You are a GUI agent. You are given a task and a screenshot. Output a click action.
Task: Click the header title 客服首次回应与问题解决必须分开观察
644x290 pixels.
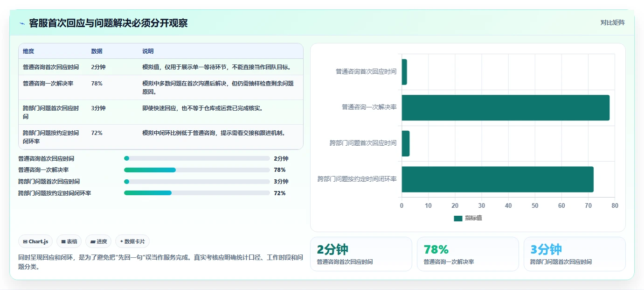tap(108, 23)
